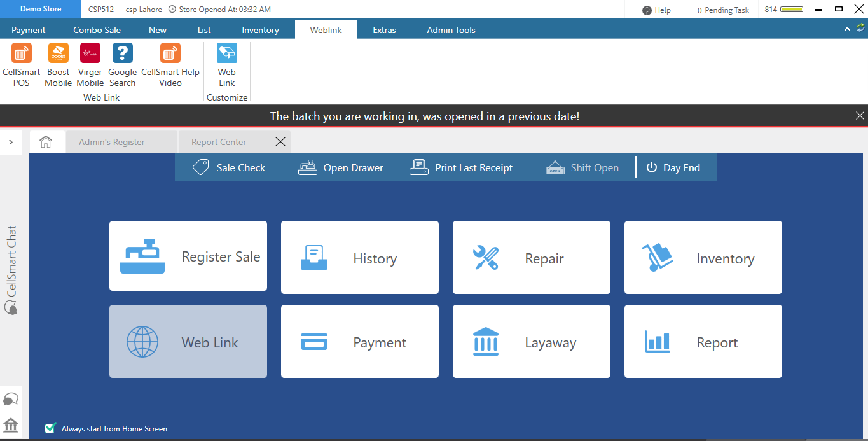Close the Report Center tab
Viewport: 868px width, 441px height.
click(x=280, y=142)
